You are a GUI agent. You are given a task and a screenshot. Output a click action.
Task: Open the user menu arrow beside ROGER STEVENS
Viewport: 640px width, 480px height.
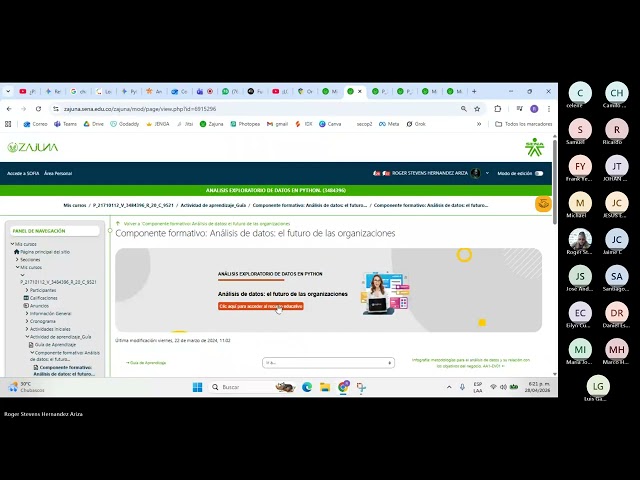487,173
